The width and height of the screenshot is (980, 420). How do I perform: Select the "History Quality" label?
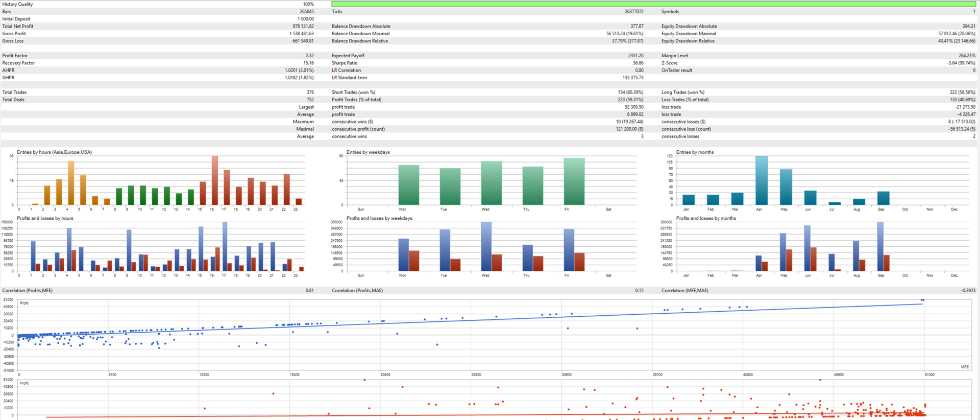click(x=18, y=4)
